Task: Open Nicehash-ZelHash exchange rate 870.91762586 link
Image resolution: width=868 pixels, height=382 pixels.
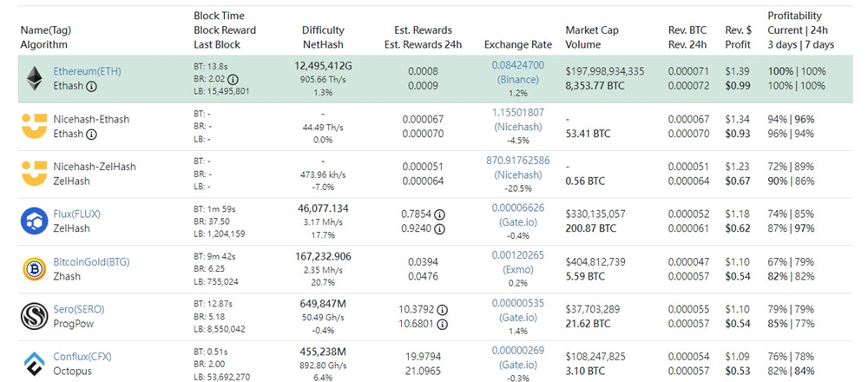Action: point(518,161)
